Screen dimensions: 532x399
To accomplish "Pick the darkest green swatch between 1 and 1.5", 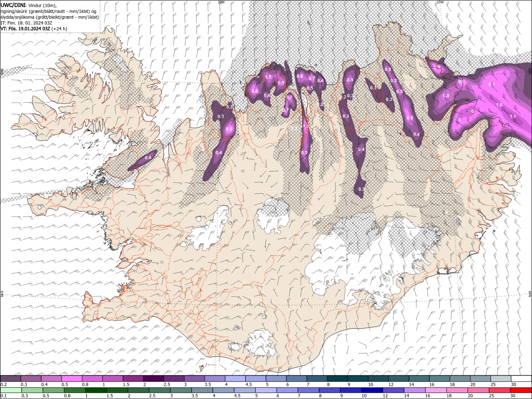I will click(x=96, y=390).
